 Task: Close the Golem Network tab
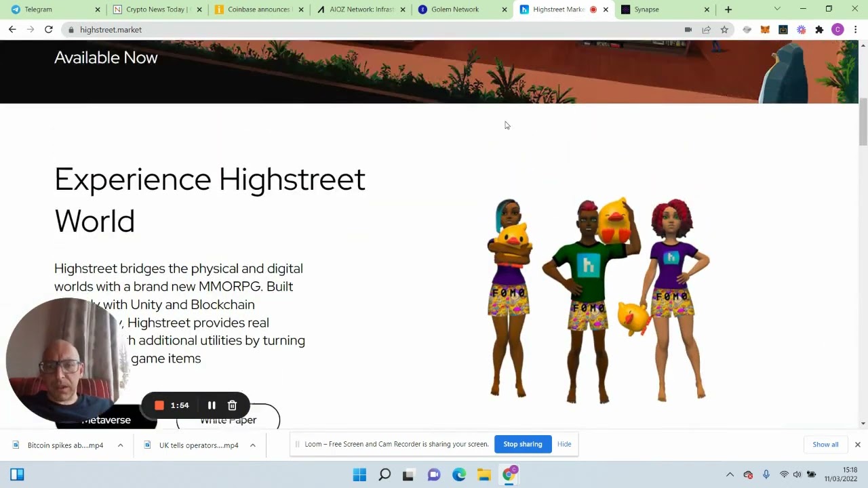tap(505, 9)
